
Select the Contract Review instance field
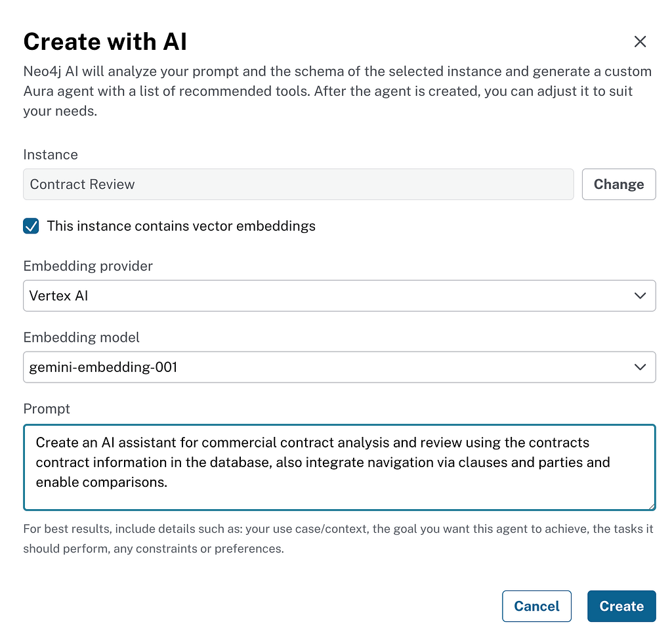pos(299,184)
